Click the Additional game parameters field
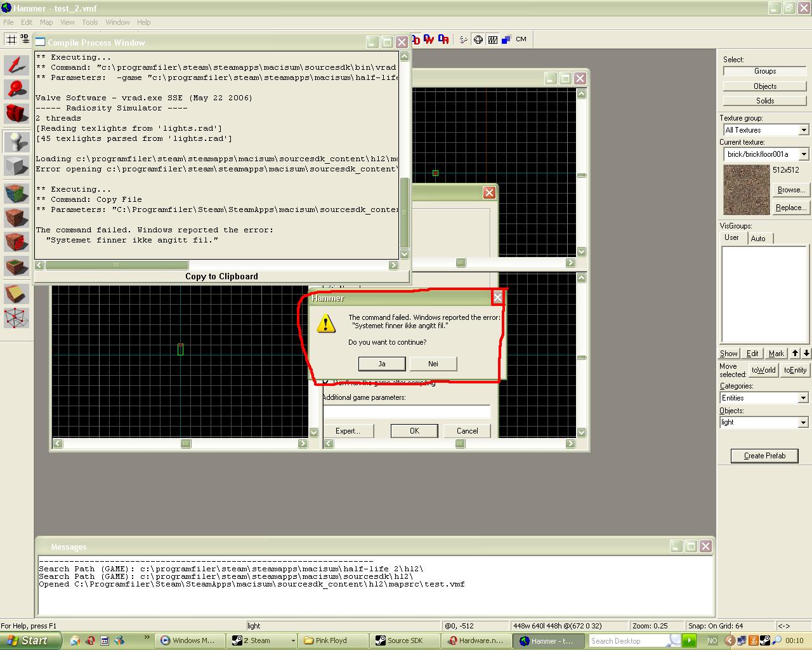Screen dimensions: 812x650 click(407, 411)
